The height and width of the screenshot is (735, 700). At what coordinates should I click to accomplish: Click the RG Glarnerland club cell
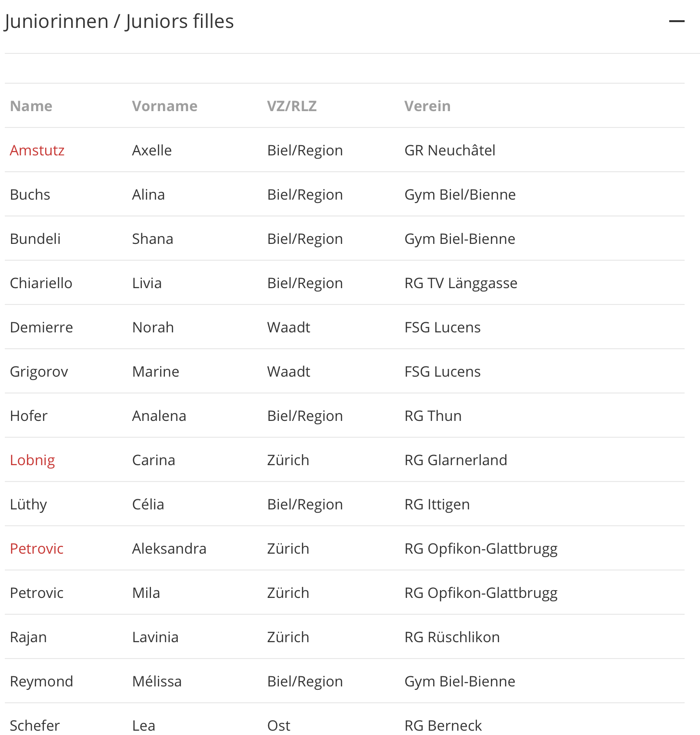pyautogui.click(x=456, y=460)
